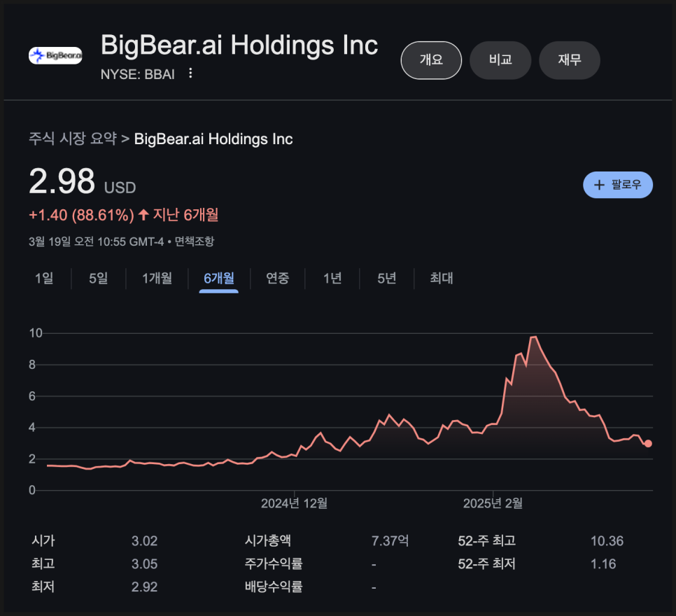Click the 2025년 2월 axis label

tap(493, 503)
